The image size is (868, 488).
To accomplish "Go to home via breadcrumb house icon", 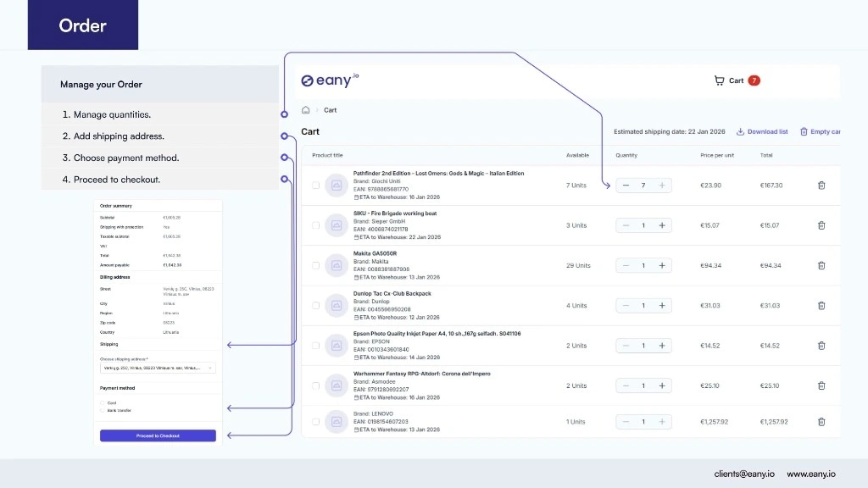I will click(305, 110).
